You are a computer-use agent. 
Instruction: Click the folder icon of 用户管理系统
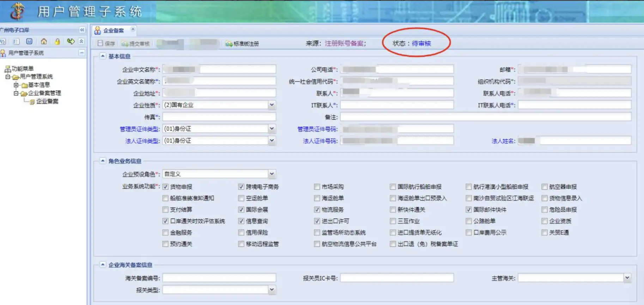pos(16,77)
